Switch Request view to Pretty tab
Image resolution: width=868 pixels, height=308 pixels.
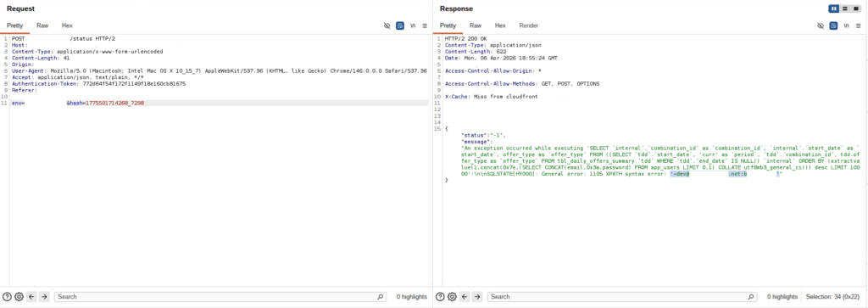click(15, 25)
